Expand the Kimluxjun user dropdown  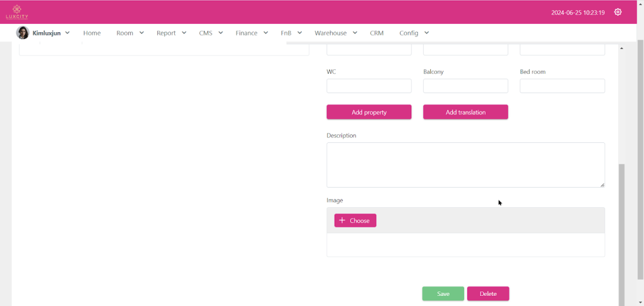click(67, 33)
